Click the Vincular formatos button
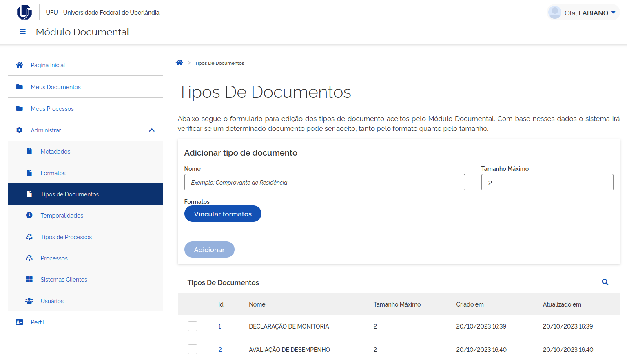Viewport: 627px width, 364px height. tap(223, 214)
